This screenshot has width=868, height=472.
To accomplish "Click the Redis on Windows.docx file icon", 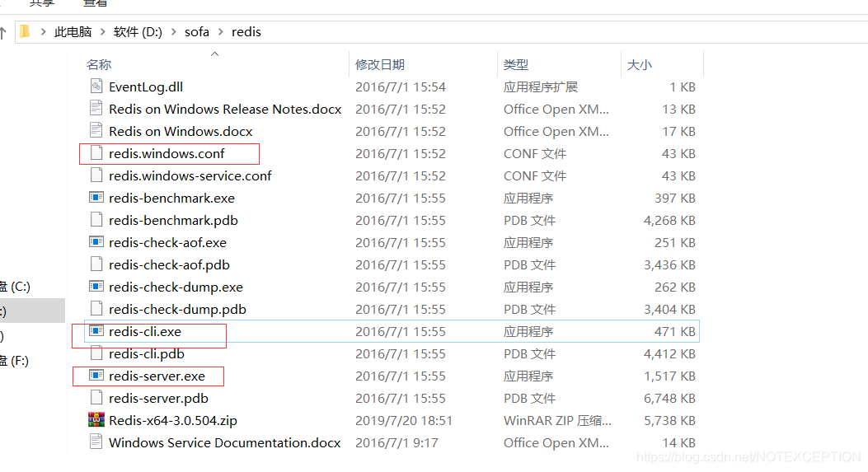I will pyautogui.click(x=96, y=131).
